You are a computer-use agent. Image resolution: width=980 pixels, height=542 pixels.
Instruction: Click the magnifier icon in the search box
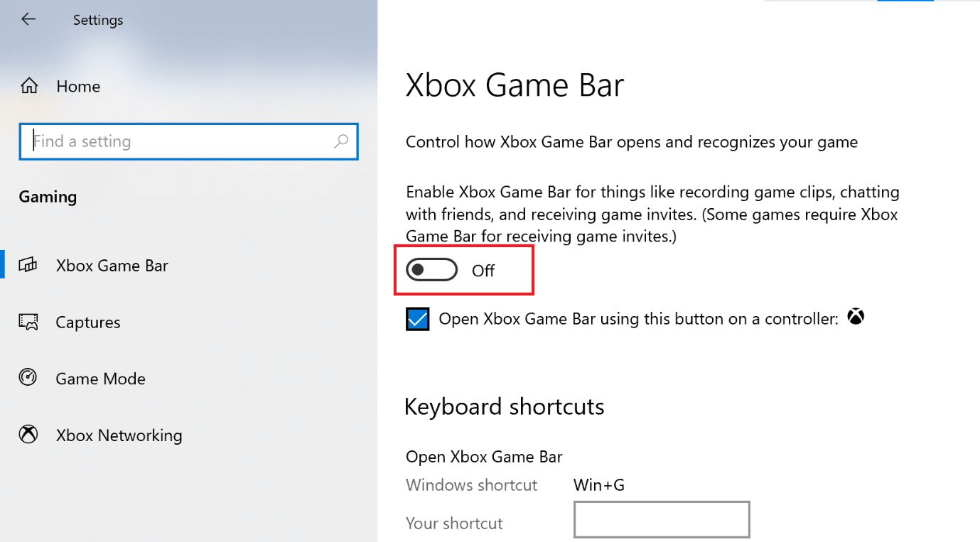pos(340,141)
